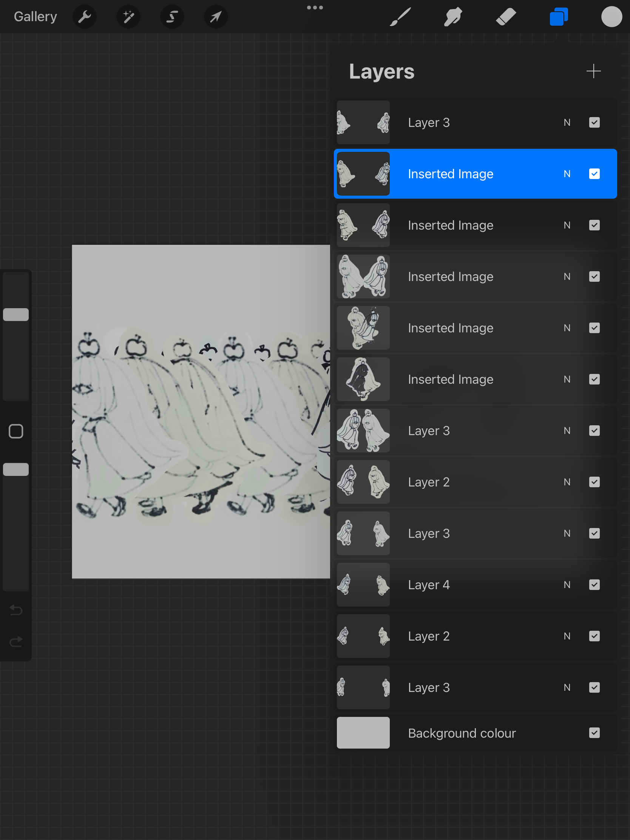Open blend mode N of Layer 3 below last Inserted Image
This screenshot has height=840, width=630.
pos(567,431)
